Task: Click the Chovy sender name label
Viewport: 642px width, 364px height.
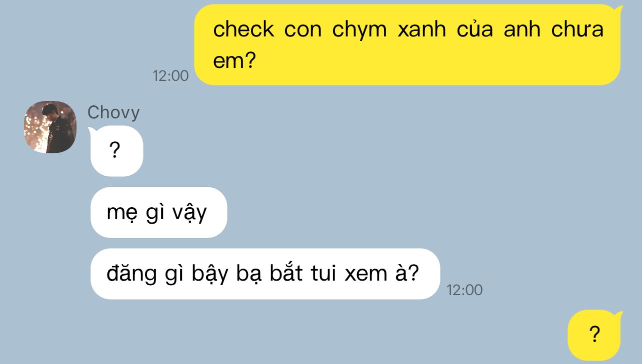Action: click(113, 113)
